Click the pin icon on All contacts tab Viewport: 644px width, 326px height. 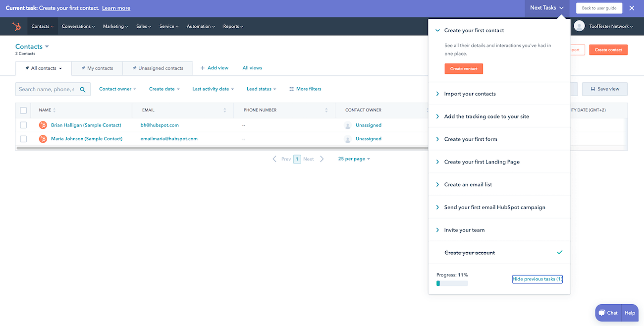[x=27, y=68]
